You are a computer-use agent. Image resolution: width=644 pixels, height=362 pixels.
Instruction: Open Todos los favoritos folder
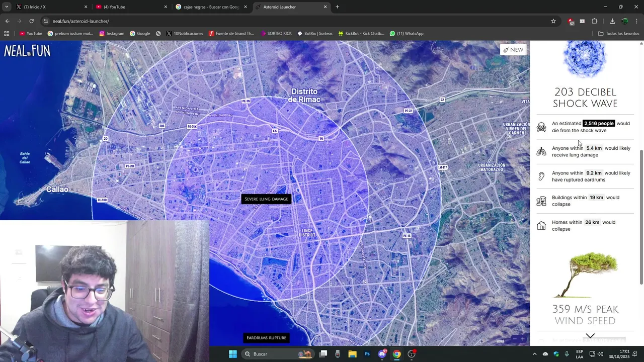coord(618,34)
